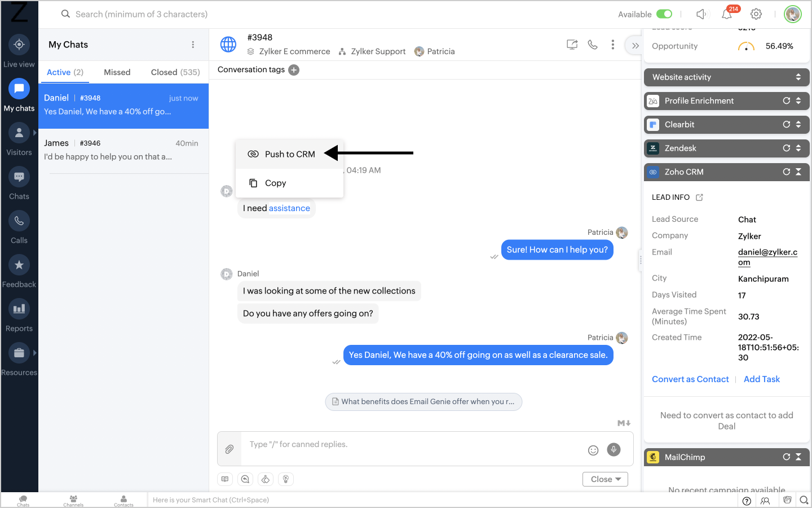Open notifications bell showing 214
The image size is (812, 508).
(727, 14)
